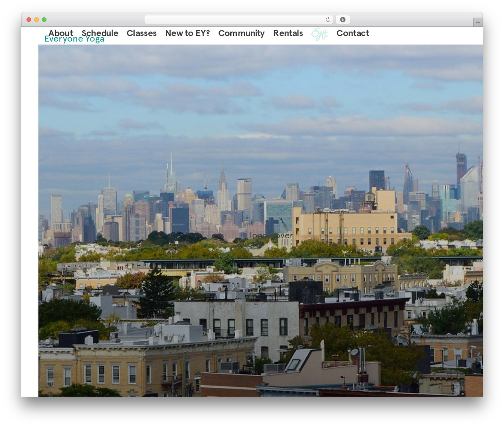Reload the page with the refresh icon
The height and width of the screenshot is (427, 504).
[x=328, y=19]
